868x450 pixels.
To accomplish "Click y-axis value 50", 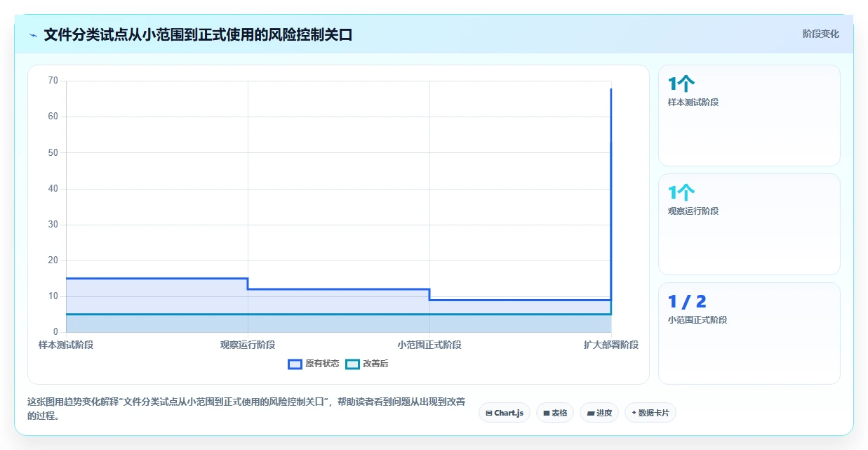I will [53, 152].
